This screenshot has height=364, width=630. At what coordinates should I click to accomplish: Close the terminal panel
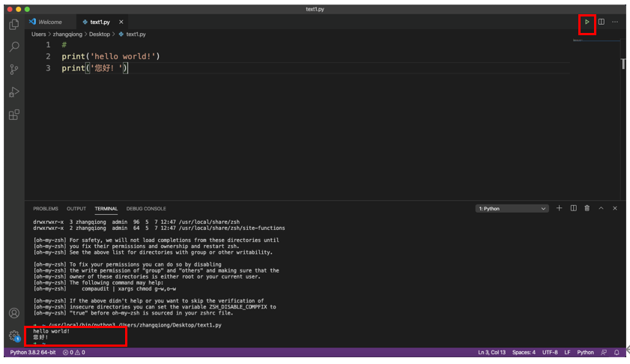point(615,208)
